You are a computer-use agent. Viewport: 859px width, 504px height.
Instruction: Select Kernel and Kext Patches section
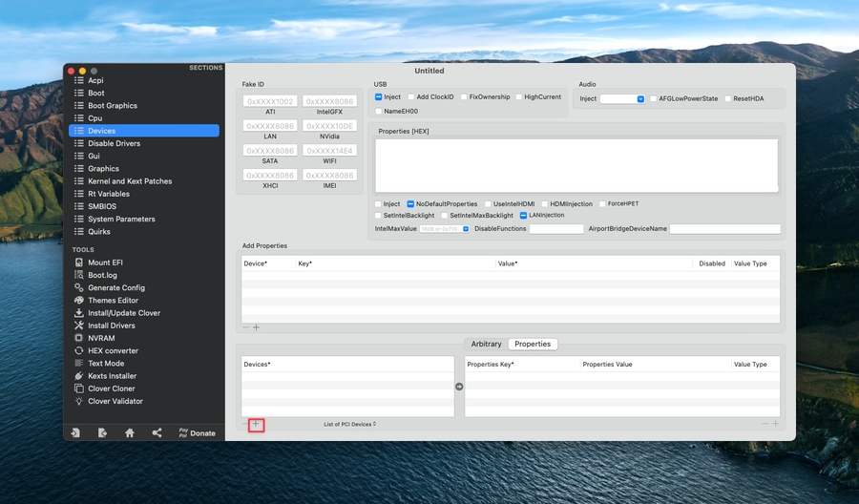pos(130,181)
